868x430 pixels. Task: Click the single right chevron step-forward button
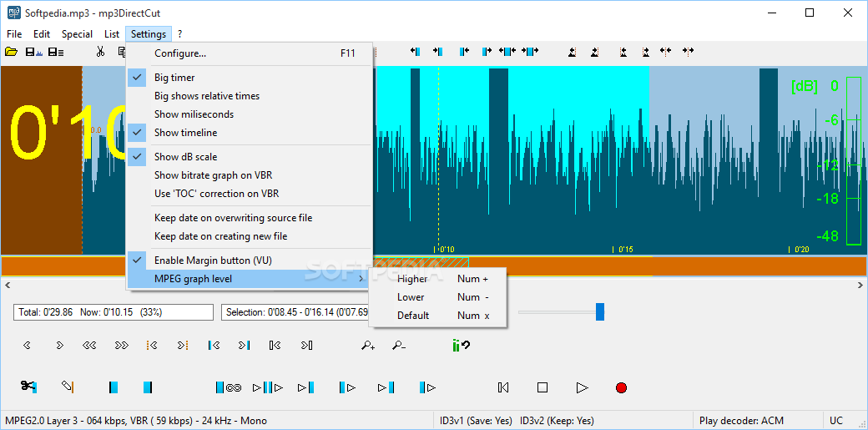[x=60, y=345]
